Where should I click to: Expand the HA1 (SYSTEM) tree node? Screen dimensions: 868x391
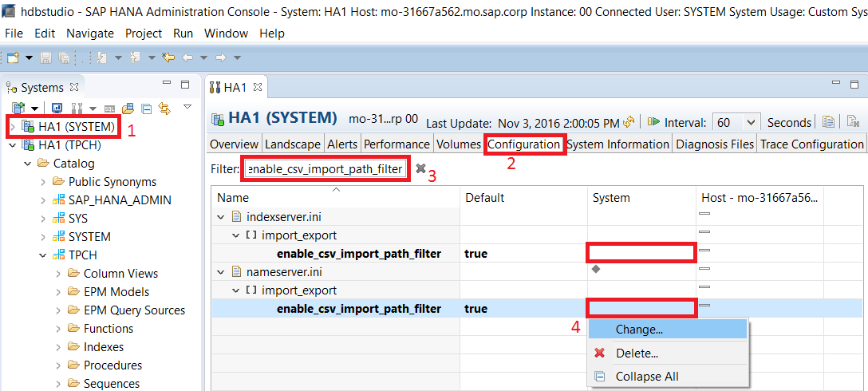(x=13, y=127)
